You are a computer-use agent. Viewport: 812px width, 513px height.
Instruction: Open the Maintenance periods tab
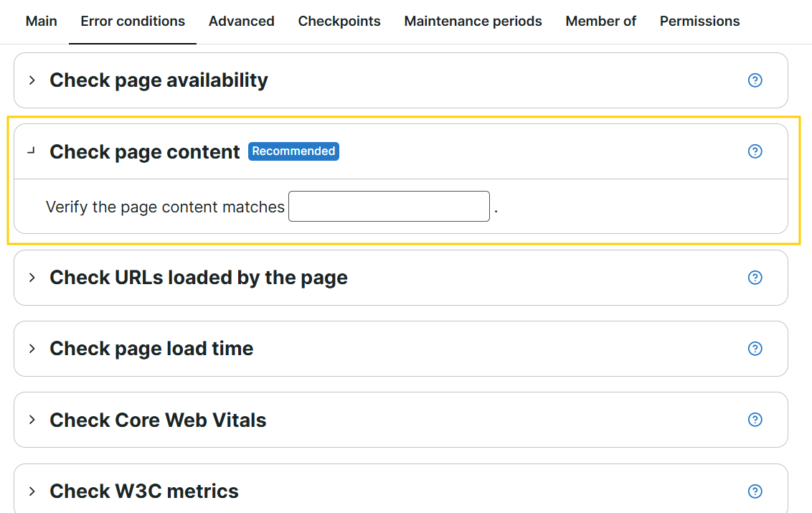pyautogui.click(x=473, y=22)
